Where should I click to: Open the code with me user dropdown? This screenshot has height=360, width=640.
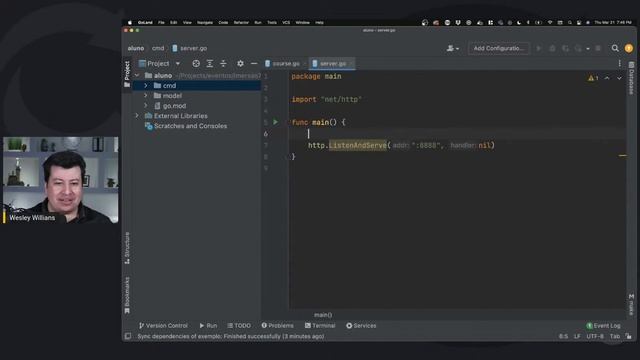[452, 48]
